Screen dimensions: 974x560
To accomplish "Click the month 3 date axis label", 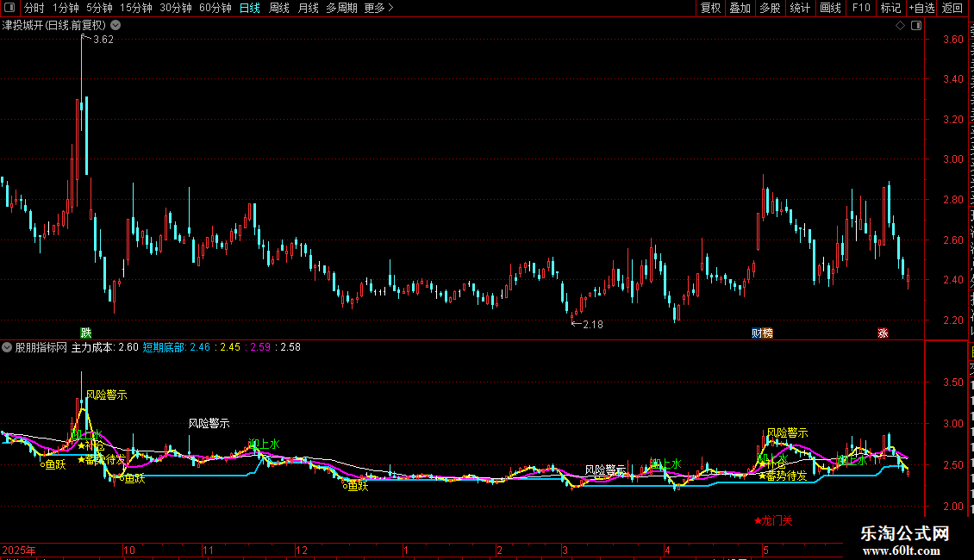I will click(x=565, y=550).
